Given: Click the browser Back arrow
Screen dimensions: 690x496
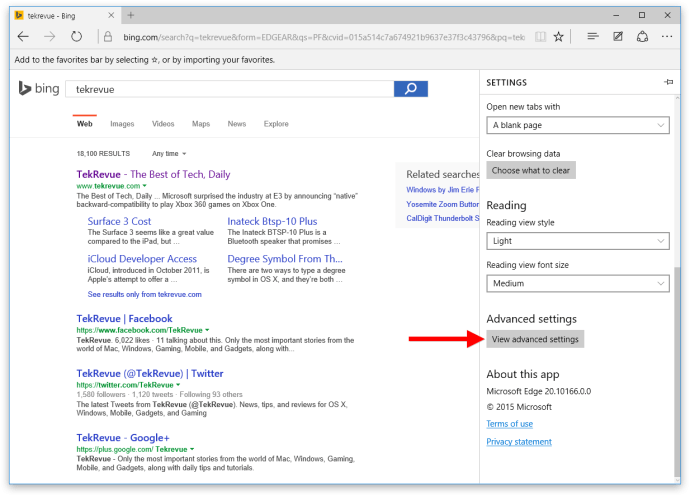Looking at the screenshot, I should point(22,36).
